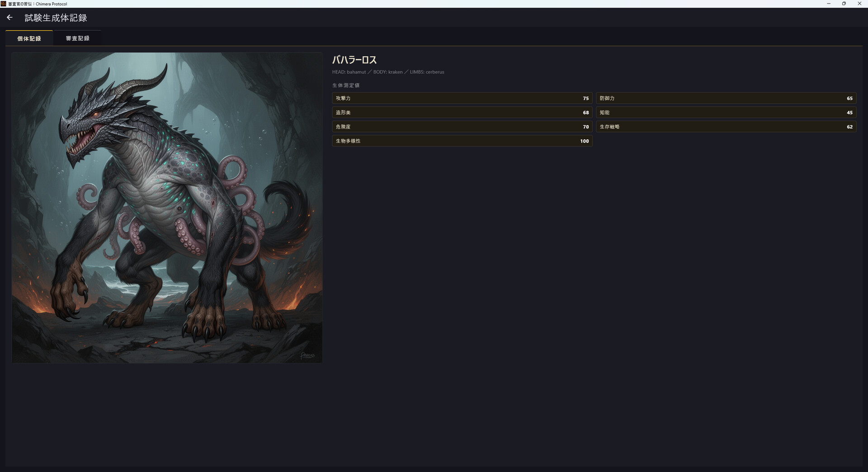Click the 試験生成体記録 page title
Screen dimensions: 868x472
56,18
